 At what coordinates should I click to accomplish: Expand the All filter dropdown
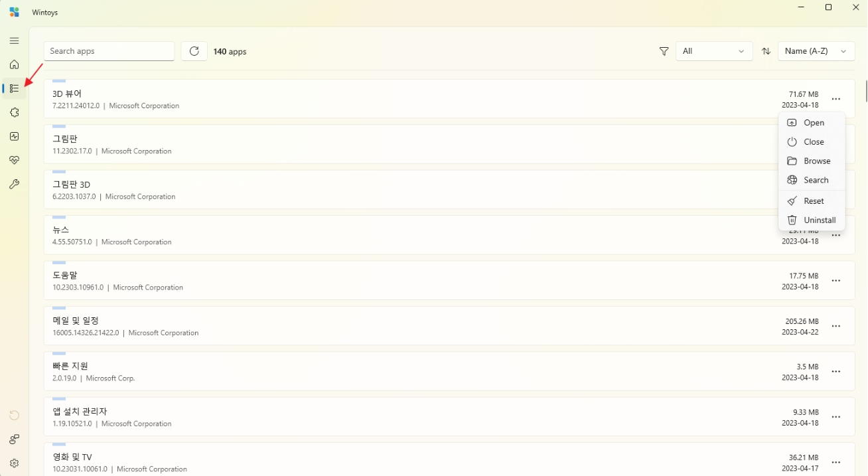click(x=713, y=51)
